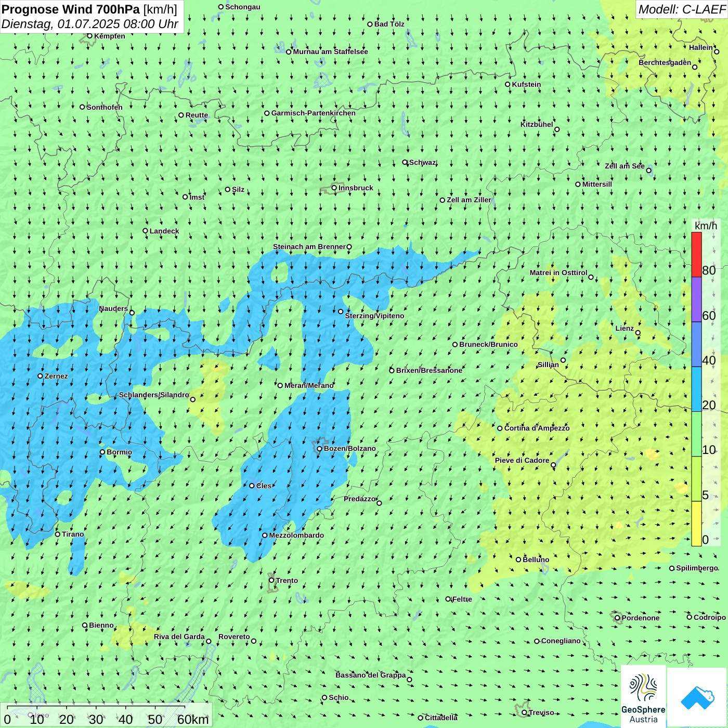Click the Treviso city marker
Viewport: 728px width, 728px height.
pyautogui.click(x=524, y=712)
